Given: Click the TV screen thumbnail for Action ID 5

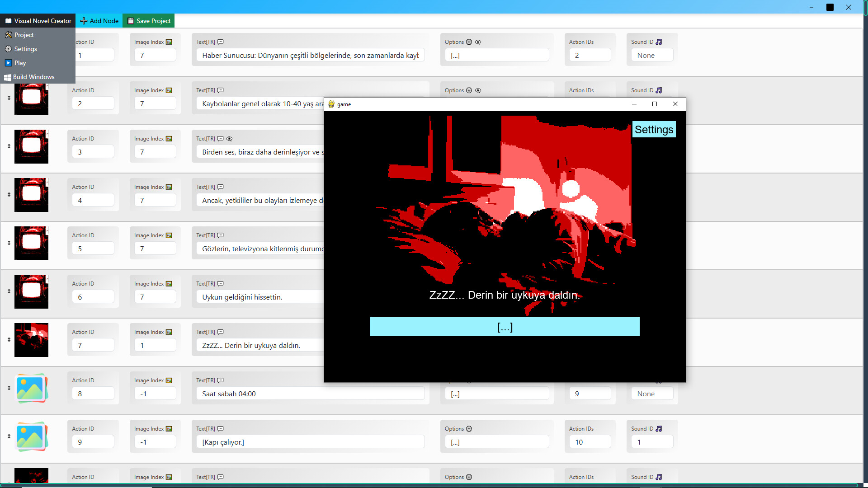Looking at the screenshot, I should click(31, 243).
